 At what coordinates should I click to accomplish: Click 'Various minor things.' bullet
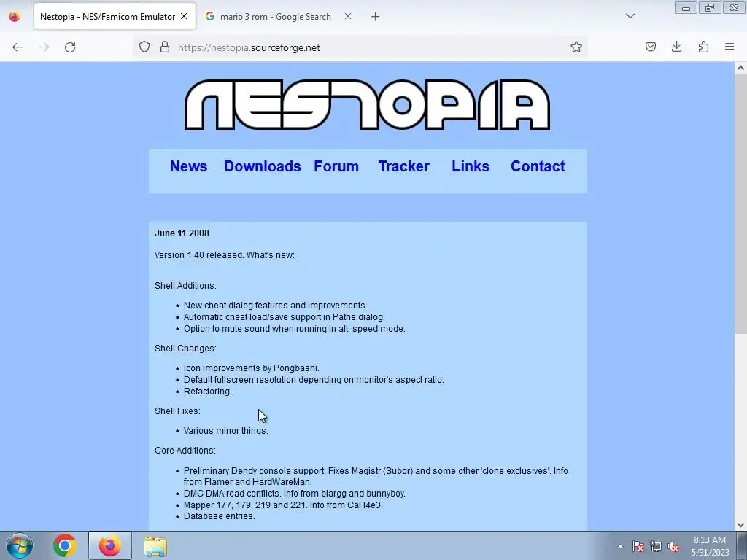coord(226,430)
